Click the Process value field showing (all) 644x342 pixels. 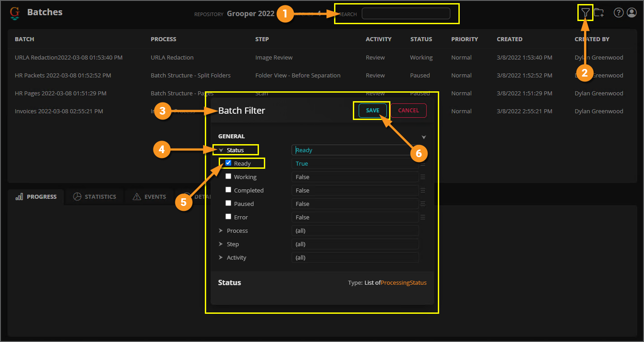355,231
